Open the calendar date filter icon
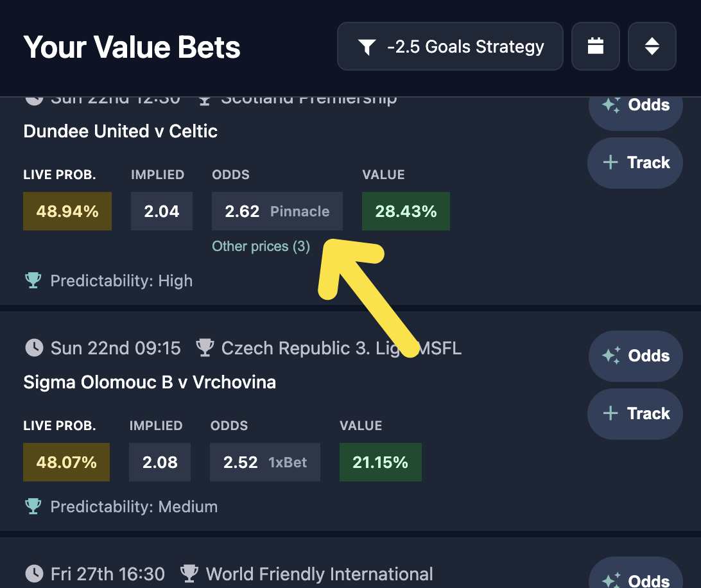 pyautogui.click(x=596, y=46)
